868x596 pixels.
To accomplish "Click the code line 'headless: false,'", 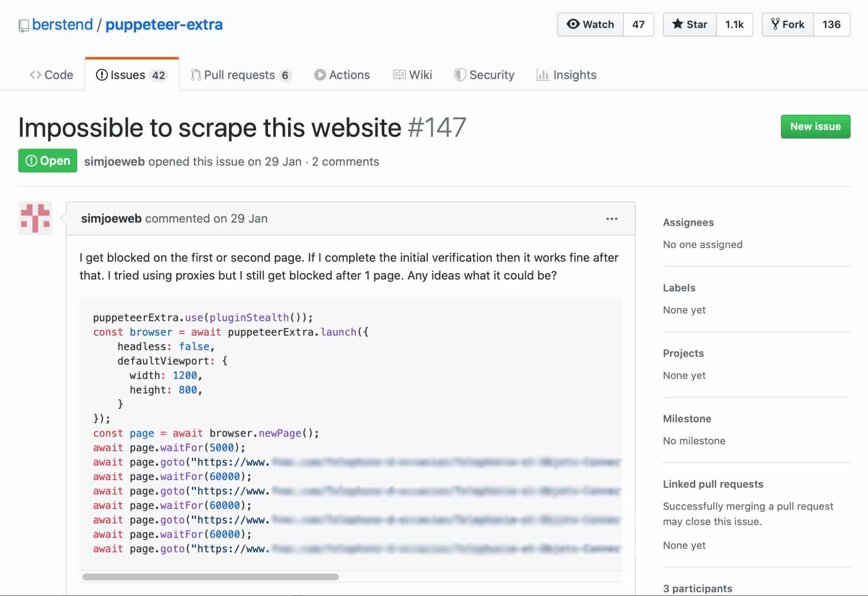I will [x=166, y=347].
